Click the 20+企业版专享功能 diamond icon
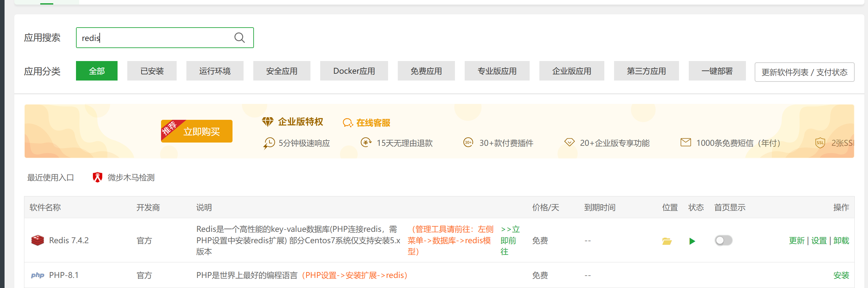 [569, 143]
